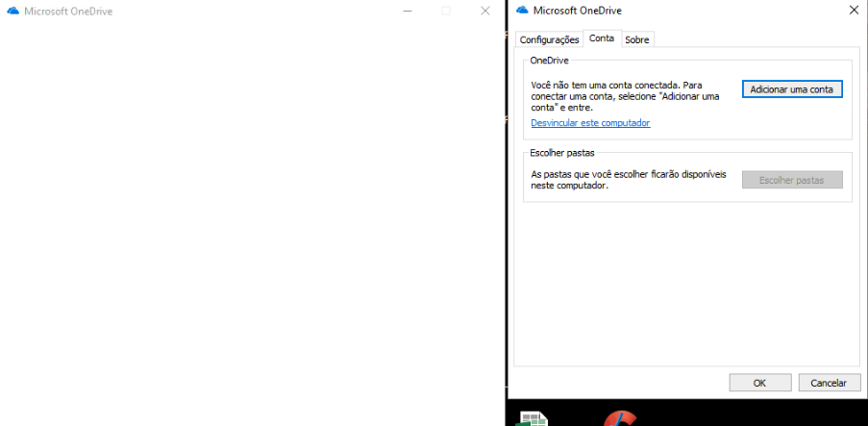
Task: Confirm the settings dialog with OK
Action: pos(759,383)
